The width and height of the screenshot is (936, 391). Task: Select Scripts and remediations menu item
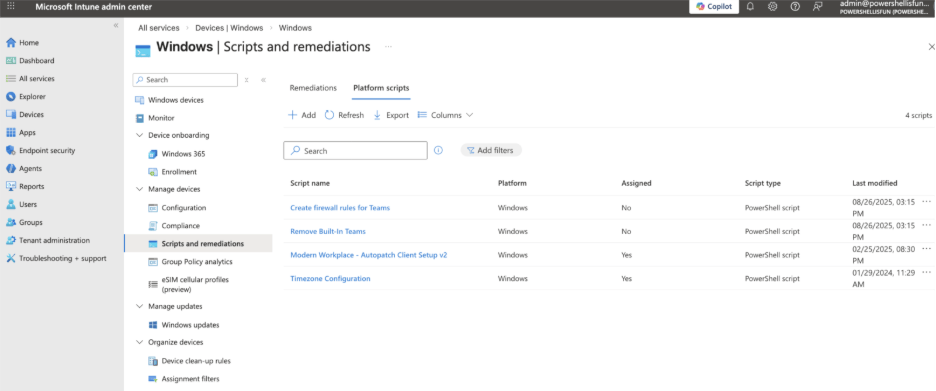click(198, 244)
